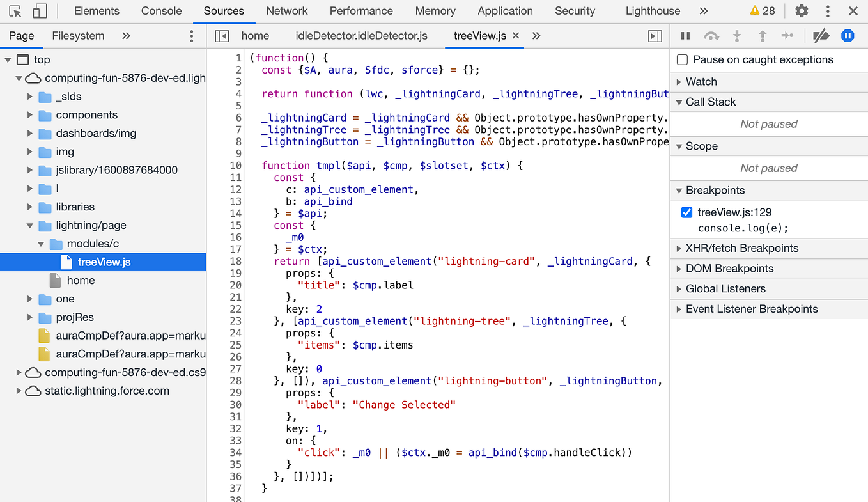This screenshot has width=868, height=502.
Task: Toggle the blue Pause on exceptions icon
Action: (x=848, y=36)
